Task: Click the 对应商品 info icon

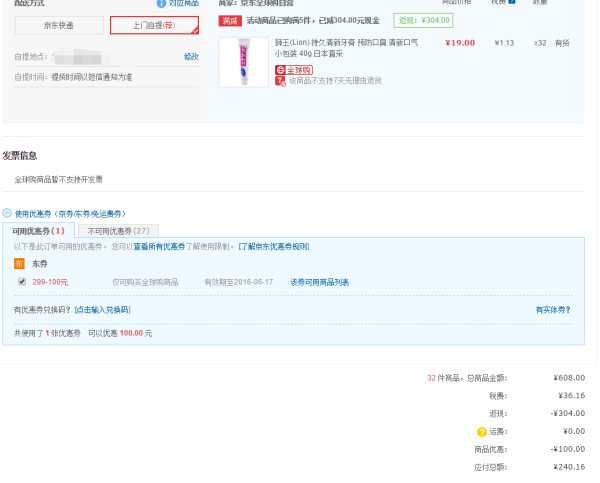Action: click(161, 3)
